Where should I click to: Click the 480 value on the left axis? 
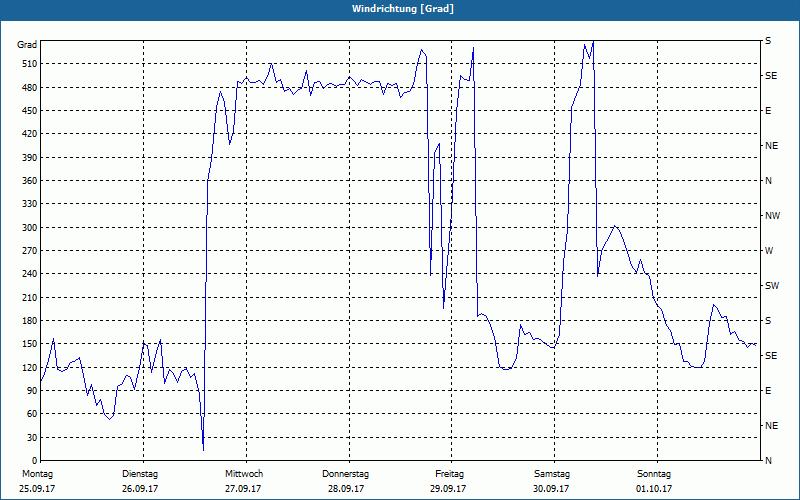click(x=30, y=88)
